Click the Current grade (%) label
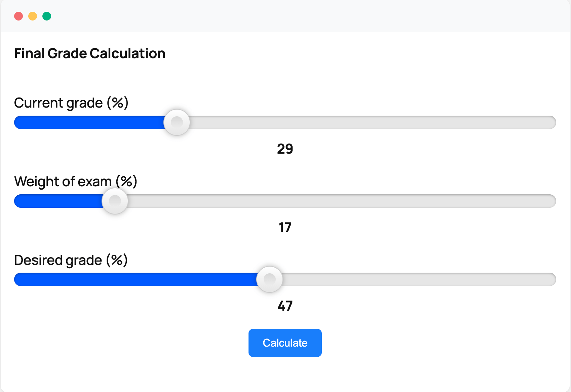The height and width of the screenshot is (392, 571). [71, 103]
